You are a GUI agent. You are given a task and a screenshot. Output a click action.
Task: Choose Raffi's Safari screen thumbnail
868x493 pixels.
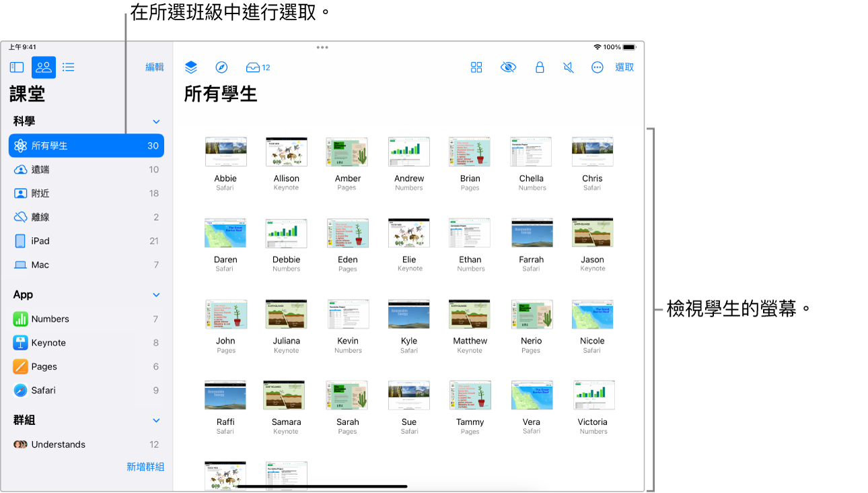click(x=225, y=395)
